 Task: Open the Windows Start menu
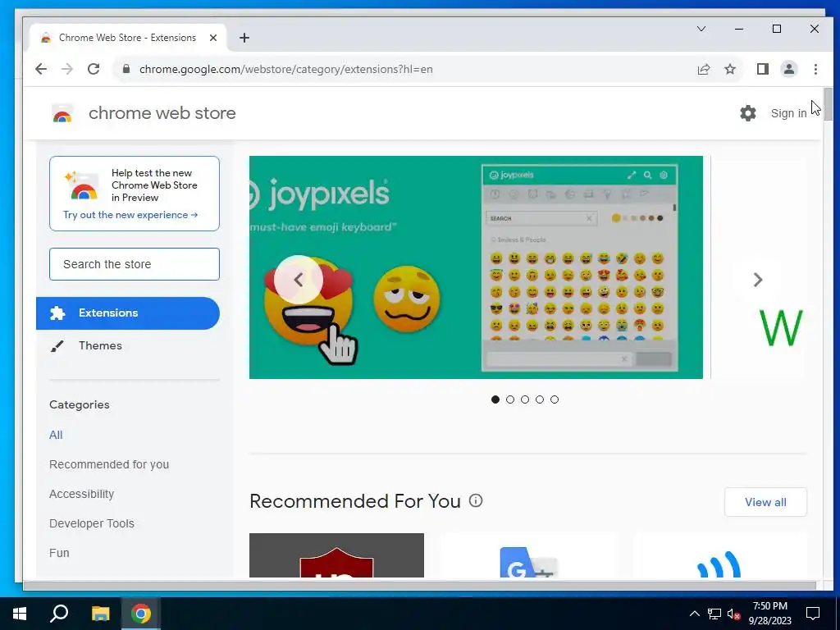(20, 614)
